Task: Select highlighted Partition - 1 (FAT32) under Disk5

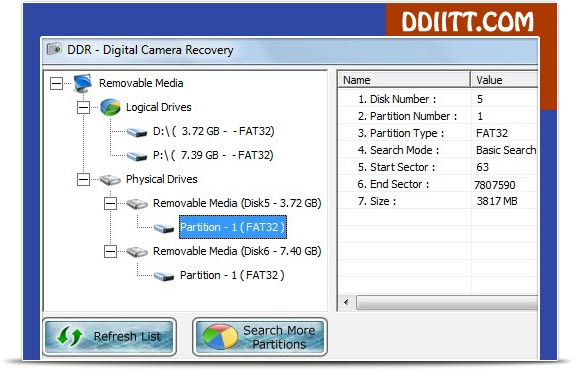Action: [232, 227]
